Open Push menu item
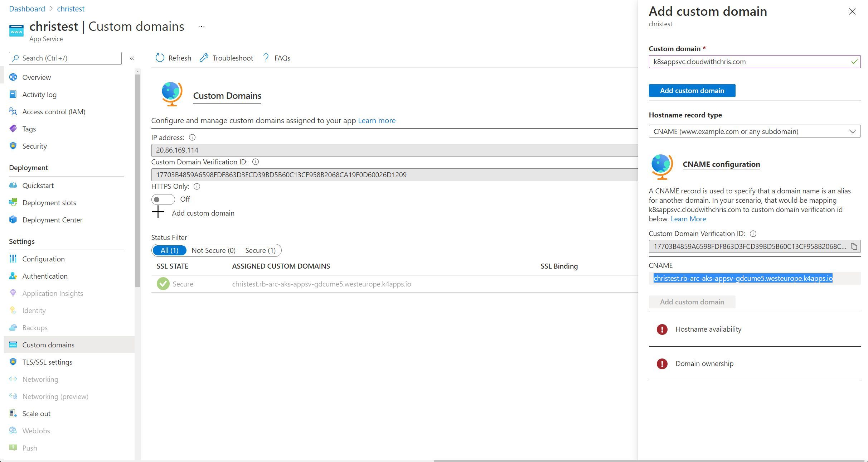 69,448
